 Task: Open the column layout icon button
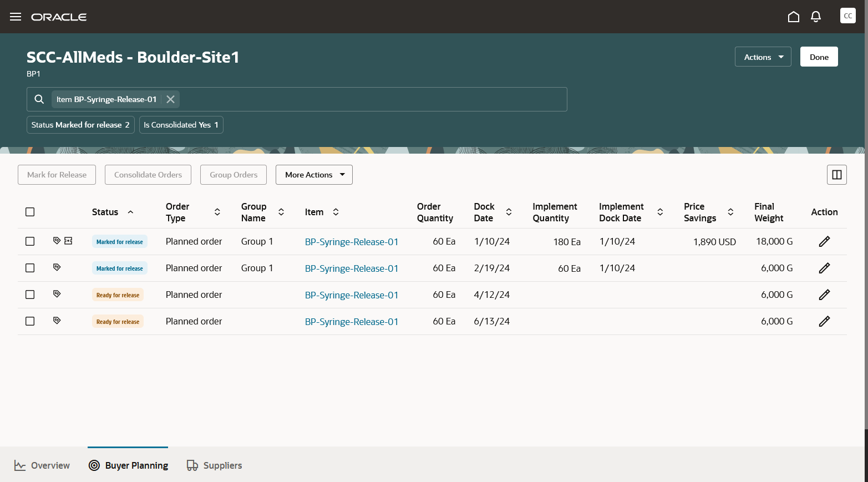tap(837, 175)
